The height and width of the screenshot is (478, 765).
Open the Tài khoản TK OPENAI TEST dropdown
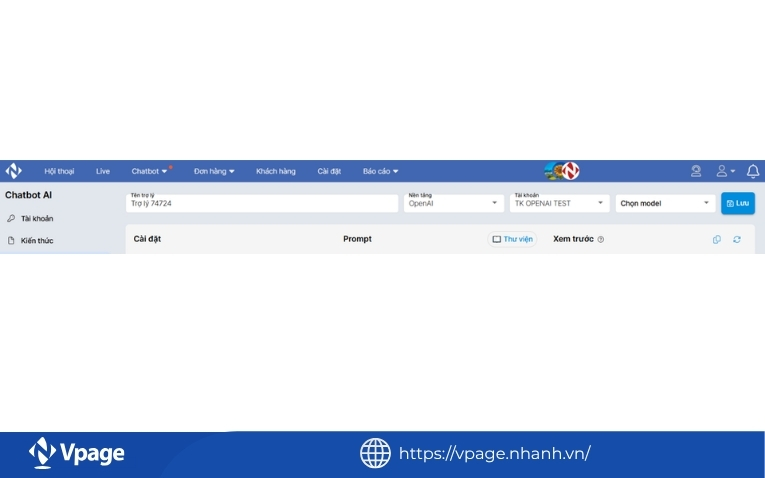coord(560,203)
